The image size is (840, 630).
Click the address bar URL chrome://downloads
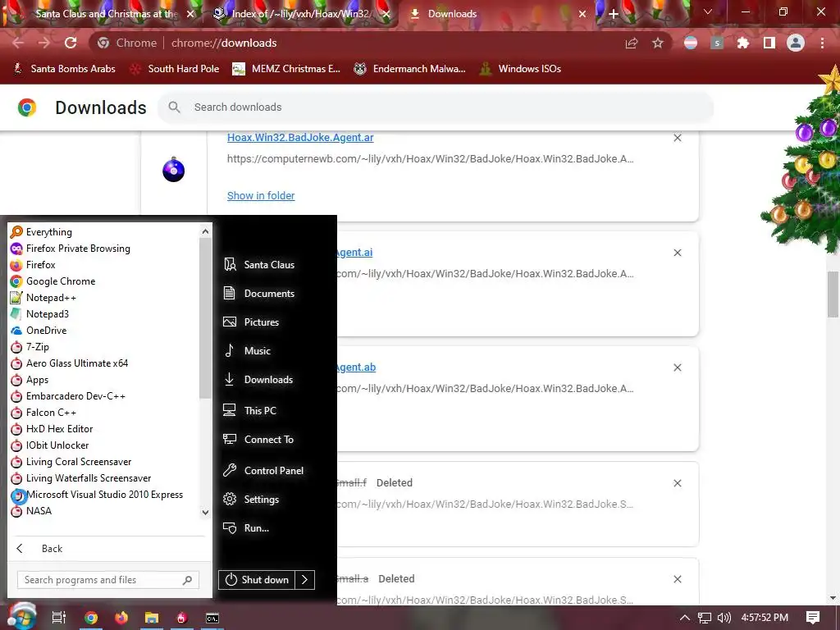pos(224,43)
